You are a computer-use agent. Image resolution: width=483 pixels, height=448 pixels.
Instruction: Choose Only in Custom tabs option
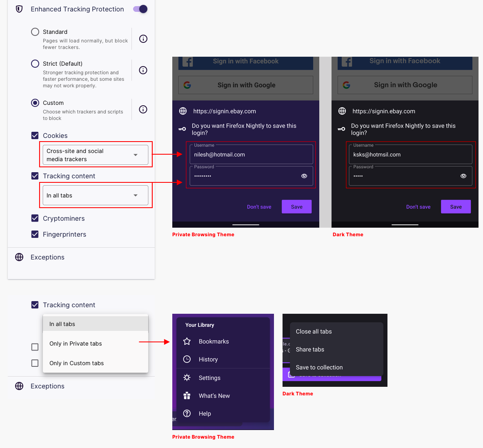[96, 363]
